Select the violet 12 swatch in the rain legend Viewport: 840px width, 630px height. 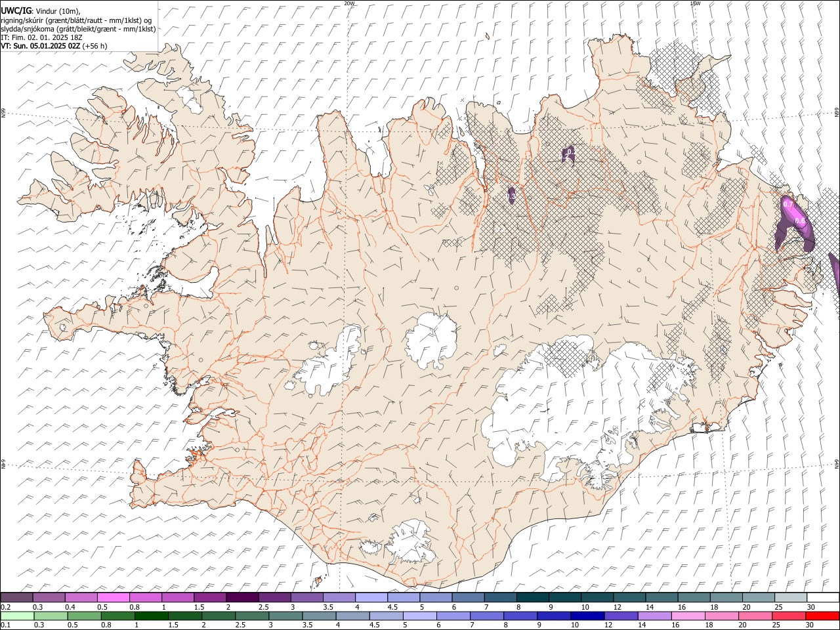[621, 616]
